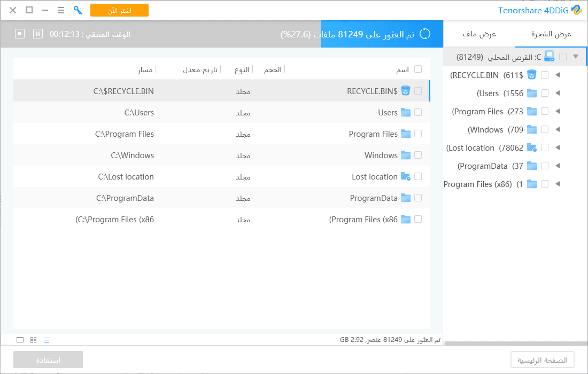Sort by date modified column (تاريخ معدل)
588x374 pixels.
pos(200,69)
